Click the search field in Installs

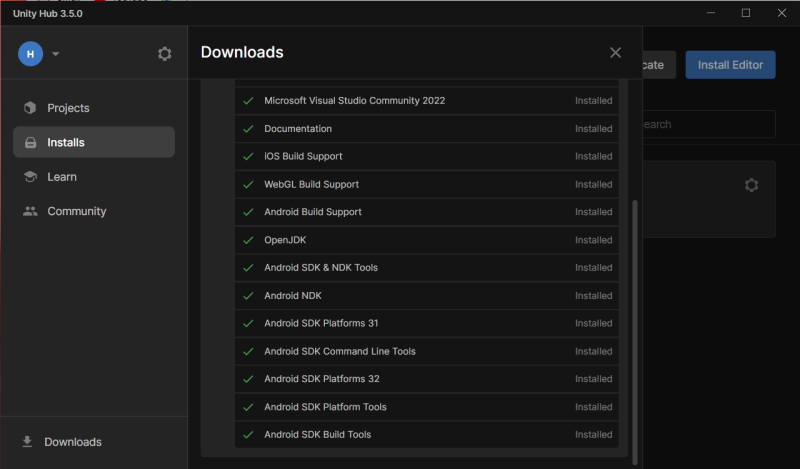(x=709, y=124)
